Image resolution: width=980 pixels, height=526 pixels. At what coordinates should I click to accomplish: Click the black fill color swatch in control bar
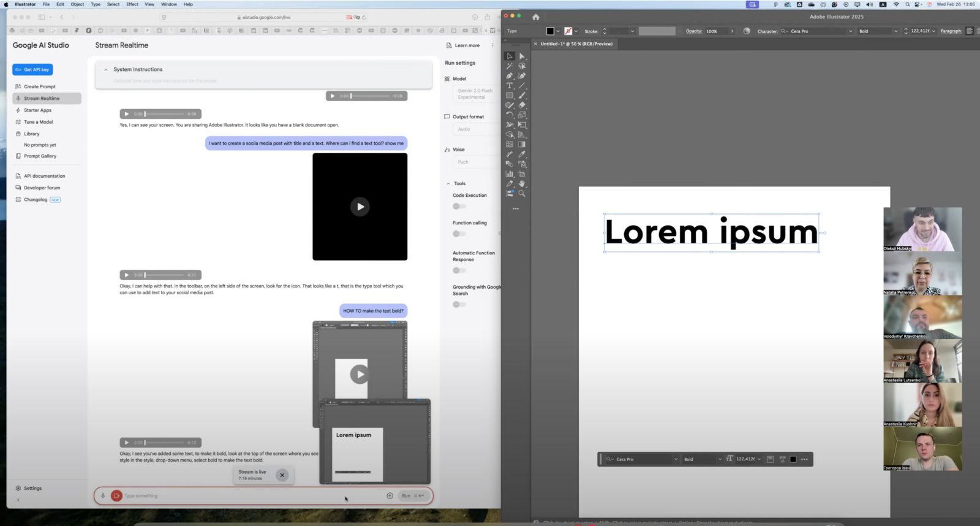tap(550, 31)
